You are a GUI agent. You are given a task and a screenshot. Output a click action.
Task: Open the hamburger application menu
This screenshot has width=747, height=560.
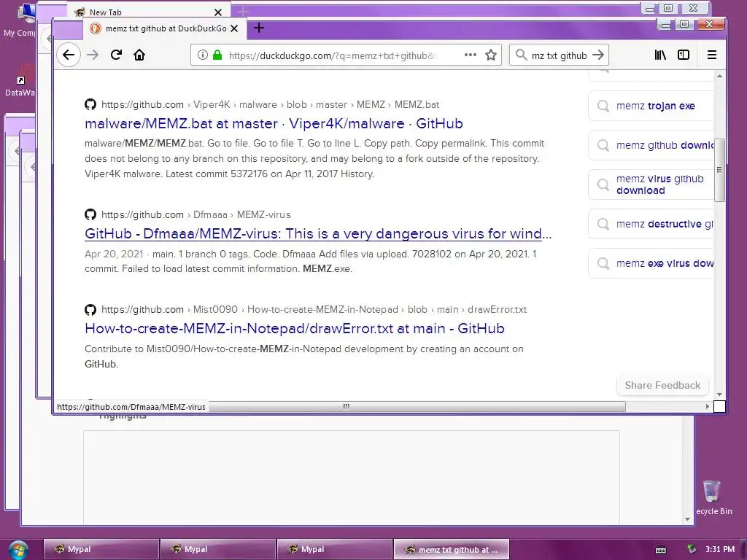coord(712,55)
